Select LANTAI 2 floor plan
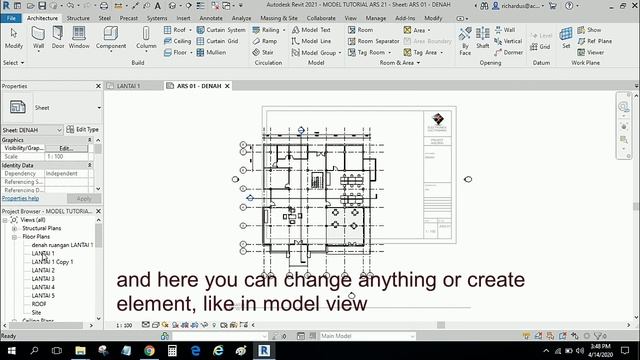The height and width of the screenshot is (360, 640). tap(43, 270)
